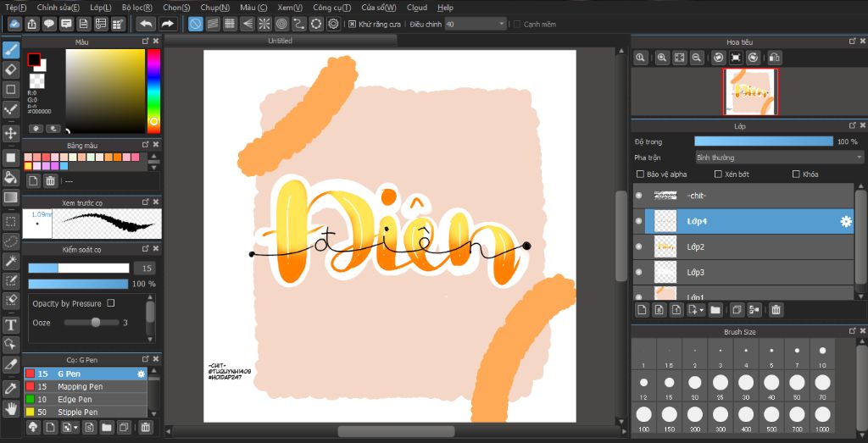Image resolution: width=868 pixels, height=443 pixels.
Task: Open the Pha trộn blending dropdown
Action: [779, 158]
